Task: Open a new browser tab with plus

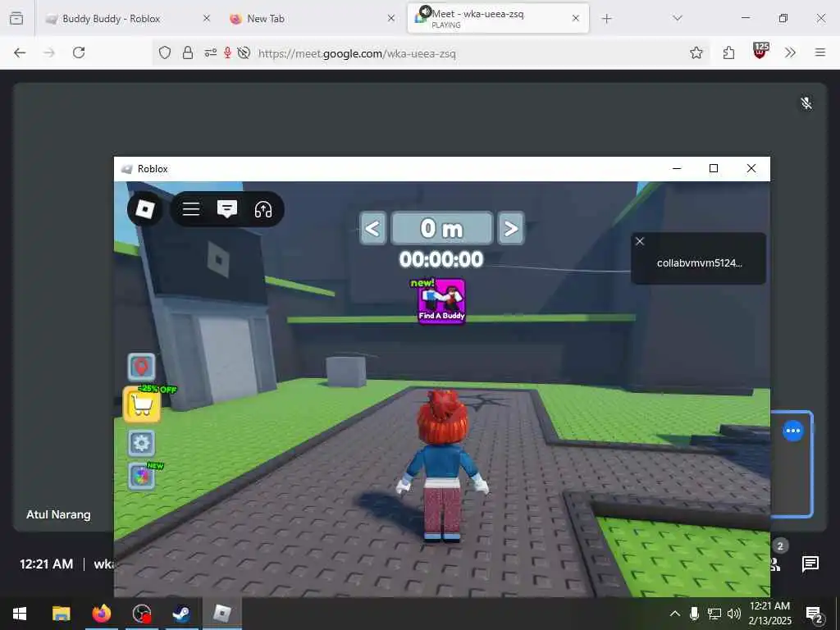Action: pos(606,19)
